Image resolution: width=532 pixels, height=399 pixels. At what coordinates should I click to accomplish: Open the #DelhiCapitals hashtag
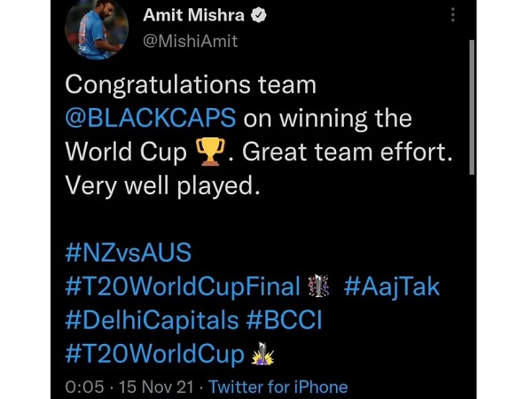pos(152,320)
